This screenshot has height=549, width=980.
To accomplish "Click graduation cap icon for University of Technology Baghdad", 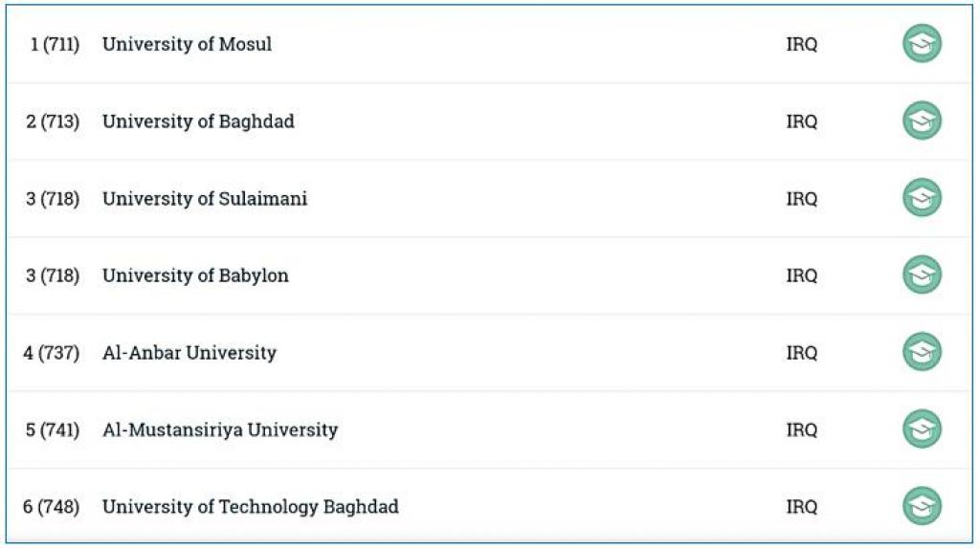I will click(x=922, y=506).
